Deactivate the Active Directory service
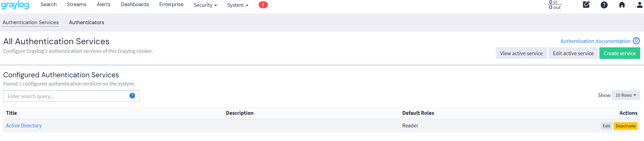This screenshot has width=644, height=141. click(x=625, y=126)
